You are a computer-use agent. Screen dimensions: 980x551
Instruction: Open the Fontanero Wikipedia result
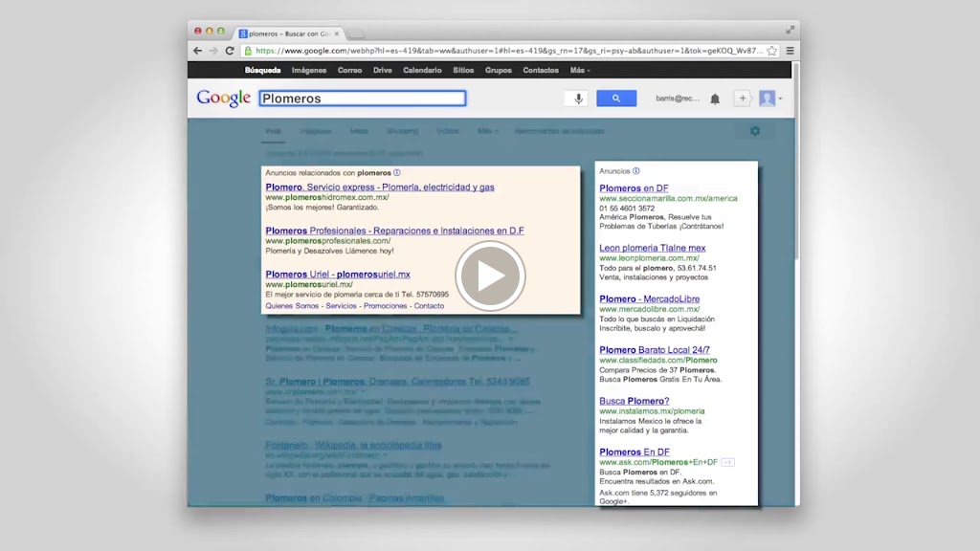pos(353,446)
